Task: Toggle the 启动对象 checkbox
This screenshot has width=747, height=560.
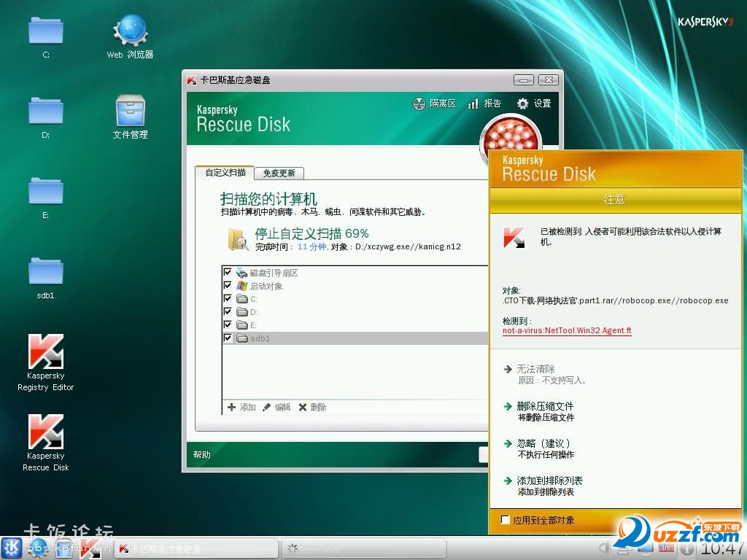Action: 228,285
